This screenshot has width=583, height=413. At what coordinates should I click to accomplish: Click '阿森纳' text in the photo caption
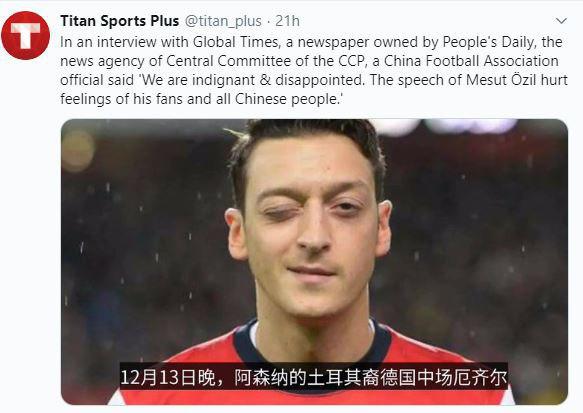261,377
